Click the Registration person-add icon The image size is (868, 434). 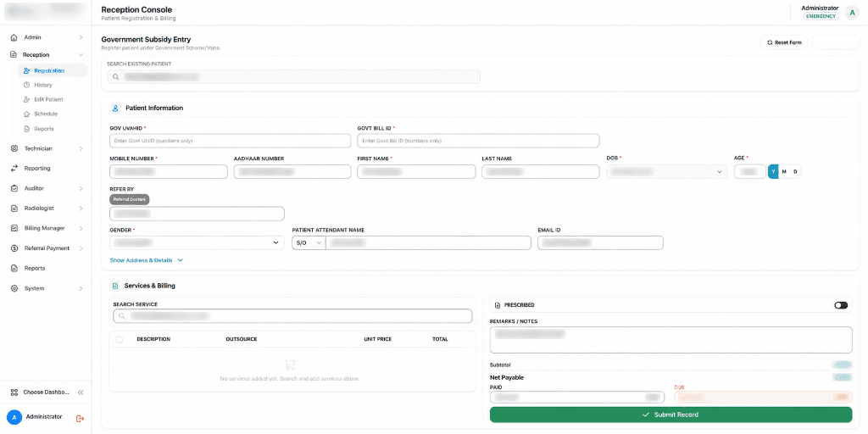pos(26,71)
